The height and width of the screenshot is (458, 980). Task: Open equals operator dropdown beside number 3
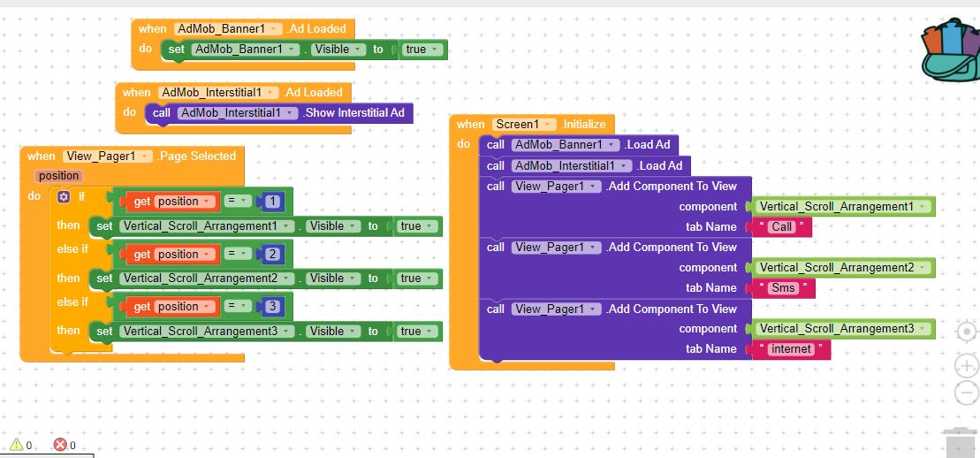click(x=238, y=307)
